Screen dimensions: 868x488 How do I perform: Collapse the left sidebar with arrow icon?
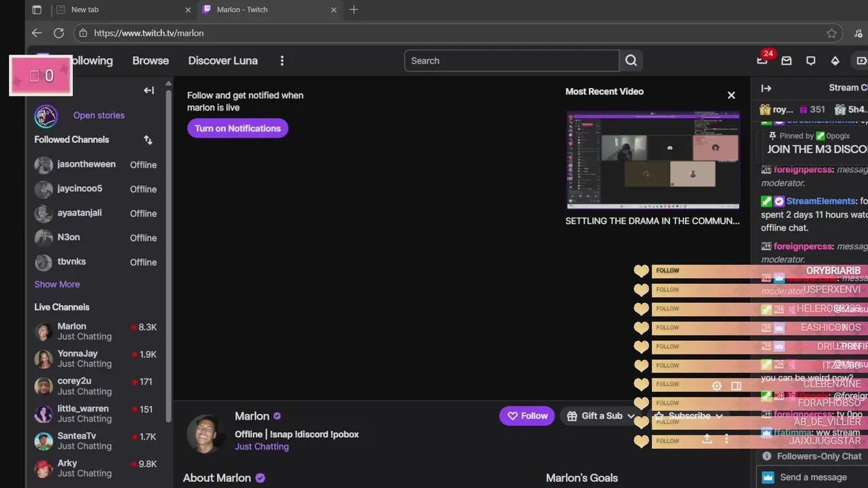click(149, 90)
